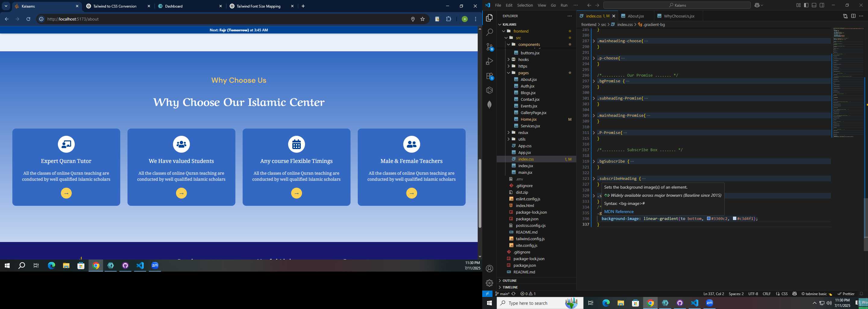Viewport: 868px width, 309px height.
Task: Open Chrome tab search dropdown arrow
Action: point(6,6)
